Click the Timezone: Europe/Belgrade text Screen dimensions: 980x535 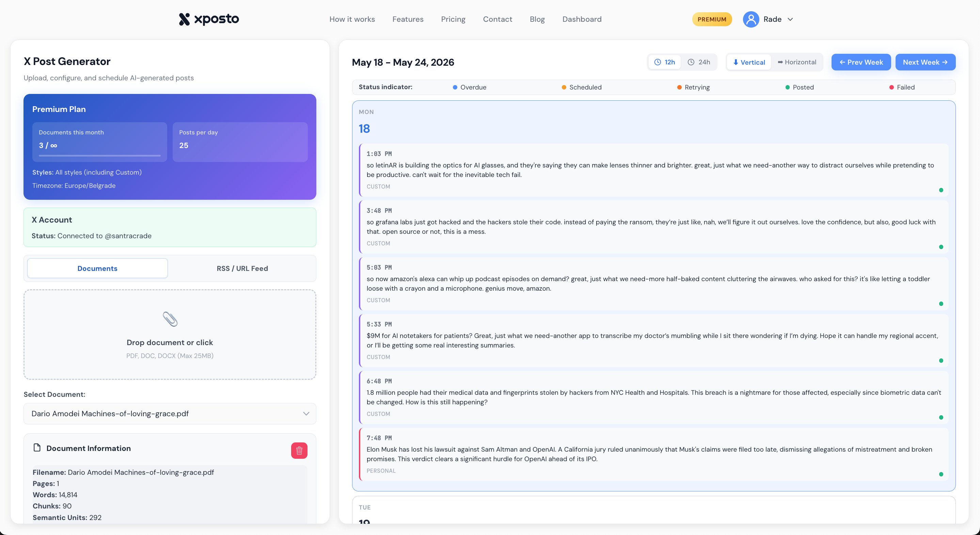click(74, 185)
